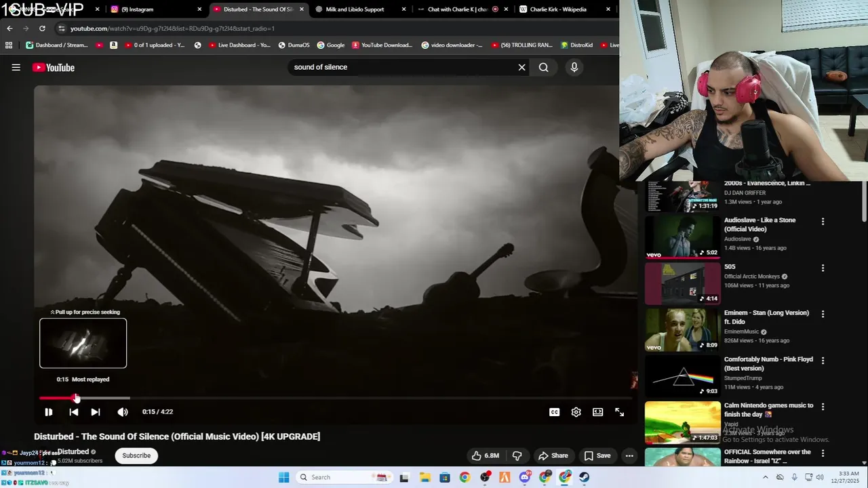868x488 pixels.
Task: Go back in browser history
Action: 9,28
